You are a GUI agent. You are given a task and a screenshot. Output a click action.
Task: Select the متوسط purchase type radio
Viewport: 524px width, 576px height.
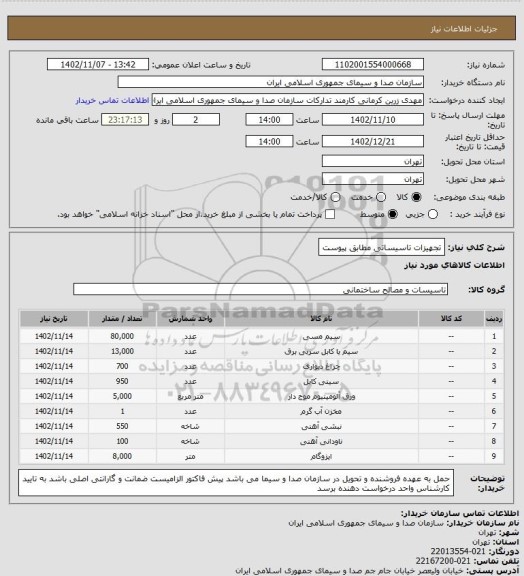(393, 214)
